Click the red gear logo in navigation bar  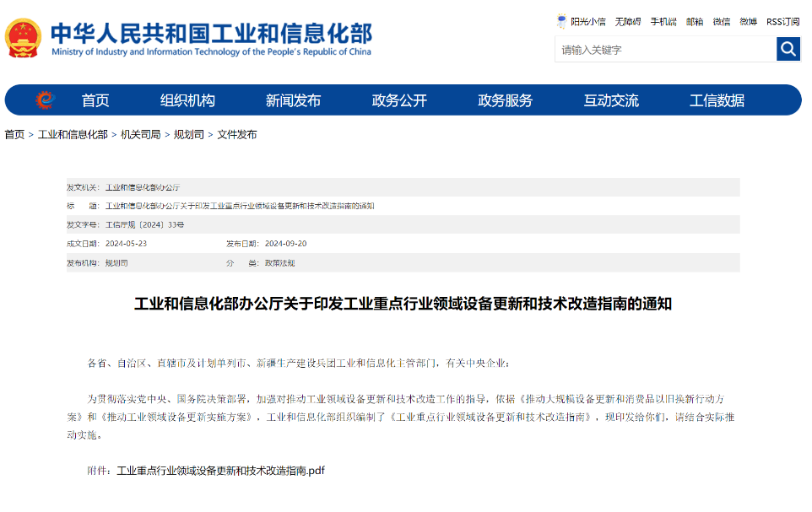point(45,100)
